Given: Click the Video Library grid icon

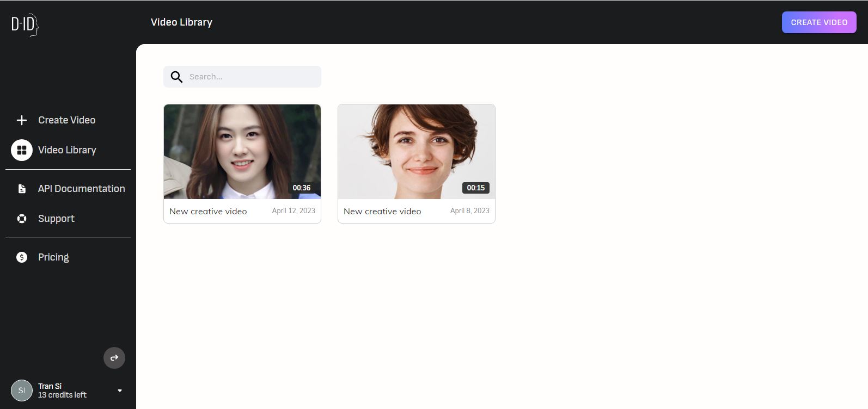Looking at the screenshot, I should [x=22, y=150].
